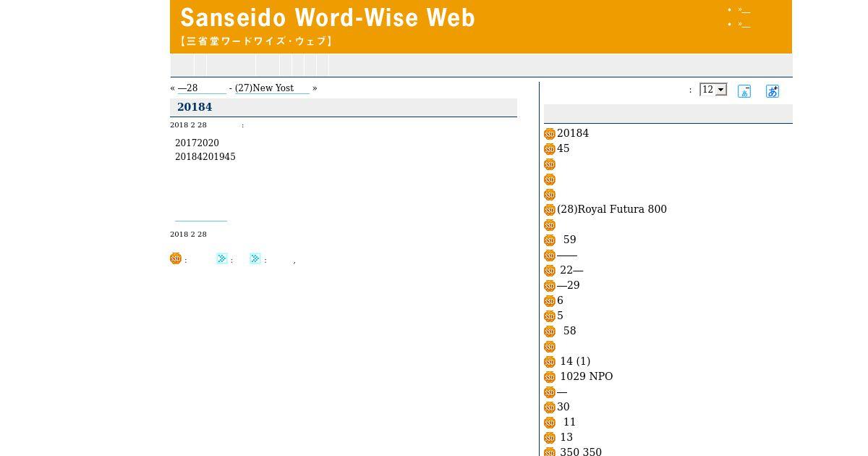This screenshot has width=868, height=456.
Task: Open sidebar entry "350 350"
Action: [581, 452]
